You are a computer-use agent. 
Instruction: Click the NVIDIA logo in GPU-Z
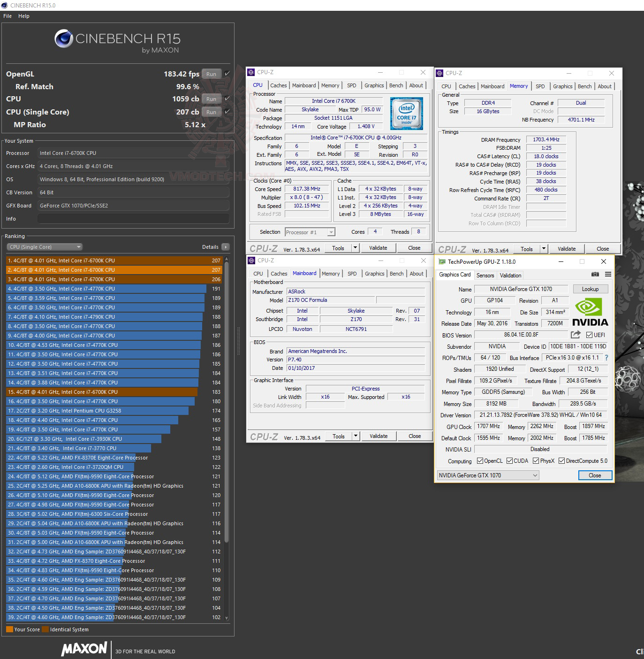[x=590, y=310]
